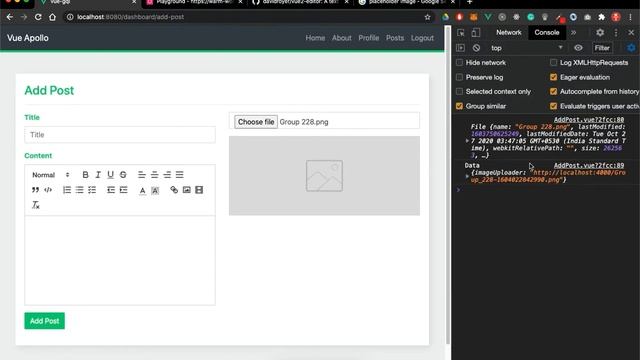The height and width of the screenshot is (360, 640).
Task: Toggle italic formatting in the content editor
Action: (x=98, y=175)
